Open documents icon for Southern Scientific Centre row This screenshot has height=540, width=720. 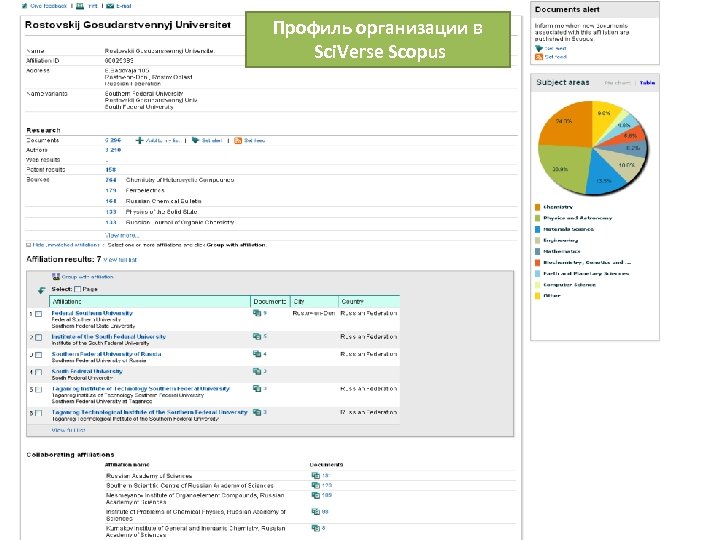[x=315, y=485]
